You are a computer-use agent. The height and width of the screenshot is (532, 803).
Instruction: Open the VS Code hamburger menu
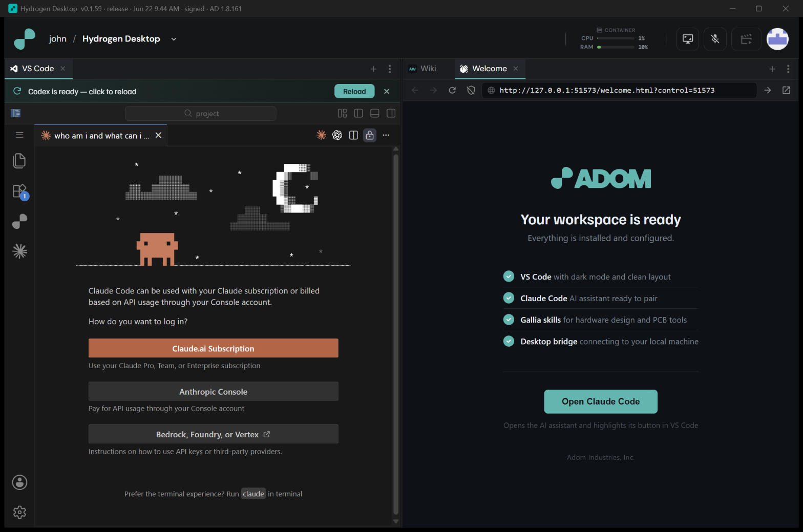[19, 135]
